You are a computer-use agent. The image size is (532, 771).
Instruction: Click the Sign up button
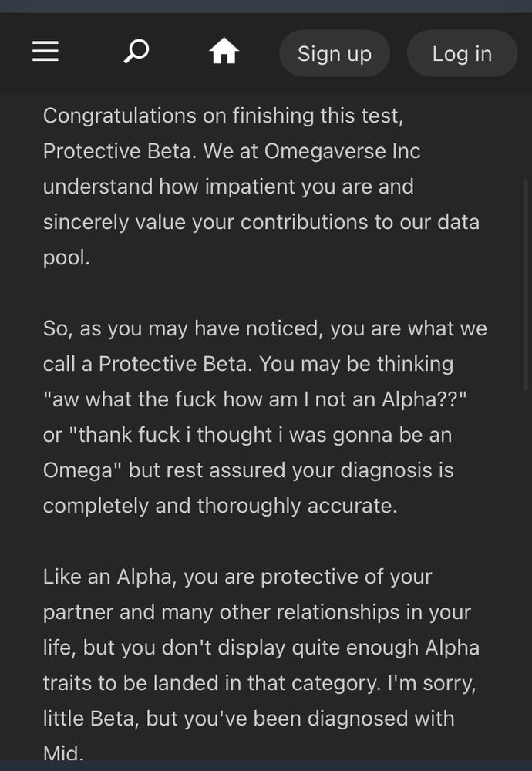click(x=335, y=53)
